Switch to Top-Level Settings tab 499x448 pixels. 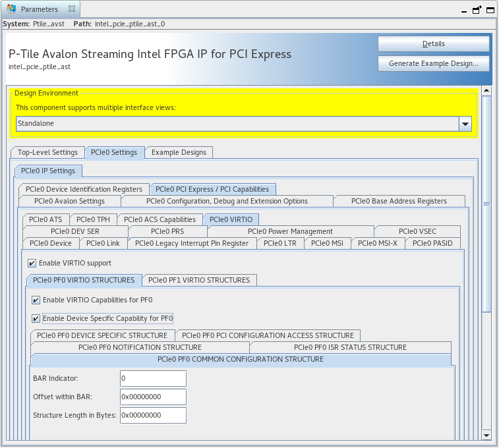click(x=47, y=152)
